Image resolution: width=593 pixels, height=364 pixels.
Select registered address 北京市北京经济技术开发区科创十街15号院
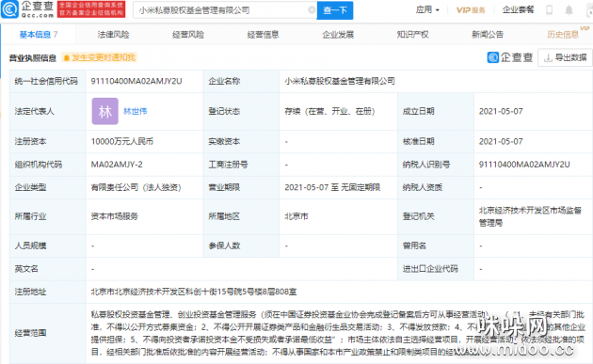click(x=194, y=292)
